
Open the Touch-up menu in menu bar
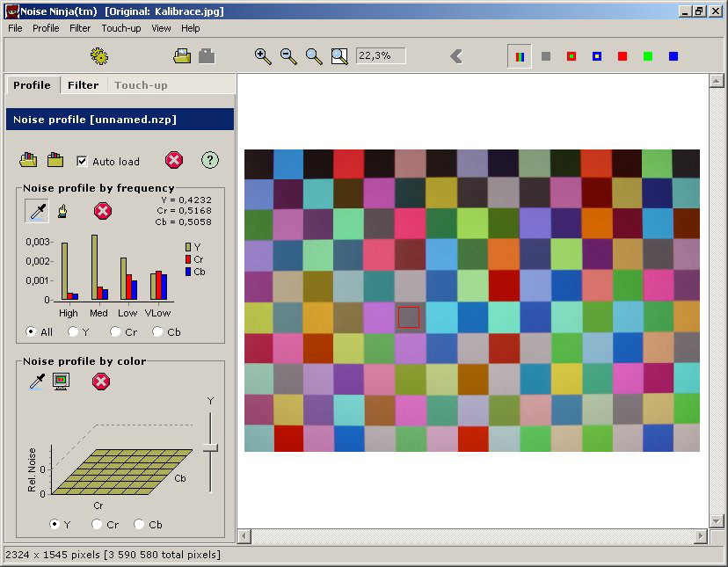click(120, 28)
